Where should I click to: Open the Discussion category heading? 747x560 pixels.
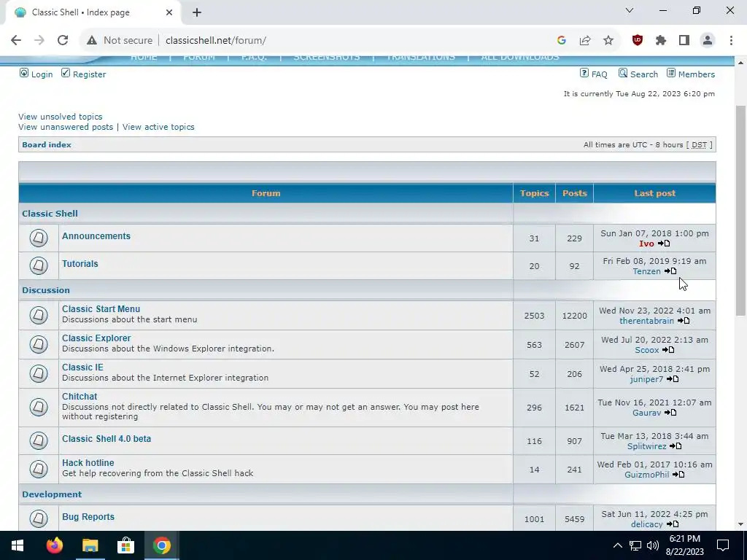[x=46, y=290]
